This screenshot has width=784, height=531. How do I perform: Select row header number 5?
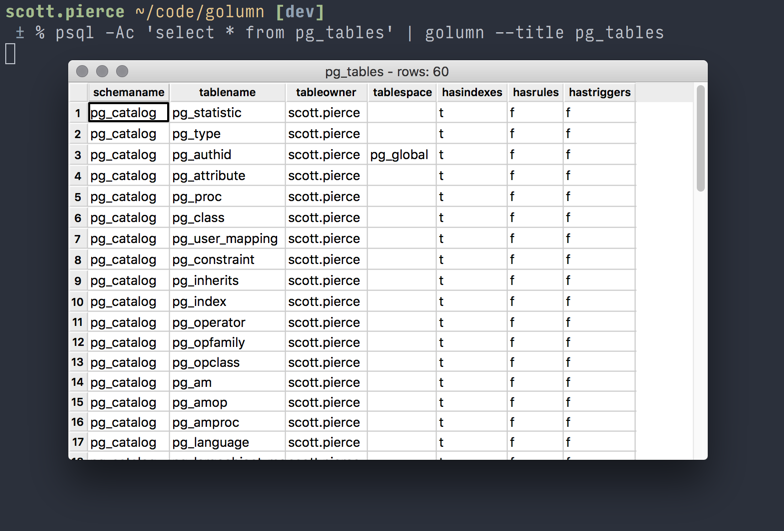point(78,197)
